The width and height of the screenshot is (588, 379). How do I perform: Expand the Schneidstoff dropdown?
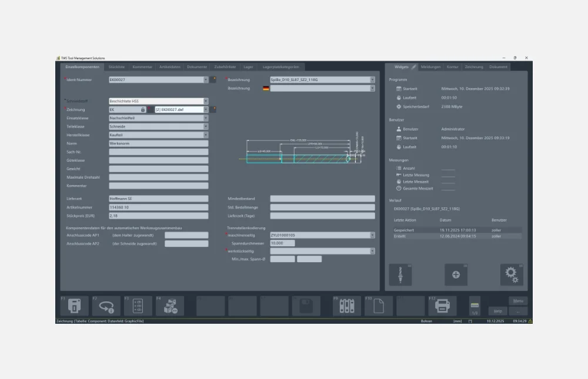(206, 101)
